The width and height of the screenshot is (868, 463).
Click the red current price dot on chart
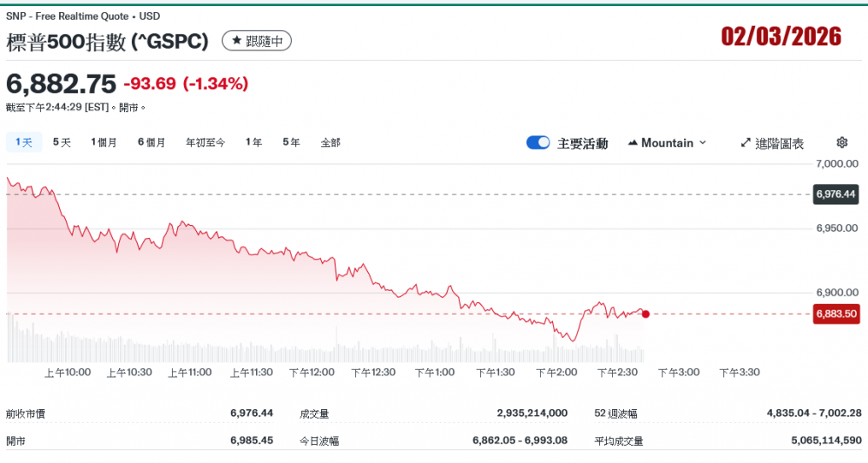(645, 314)
